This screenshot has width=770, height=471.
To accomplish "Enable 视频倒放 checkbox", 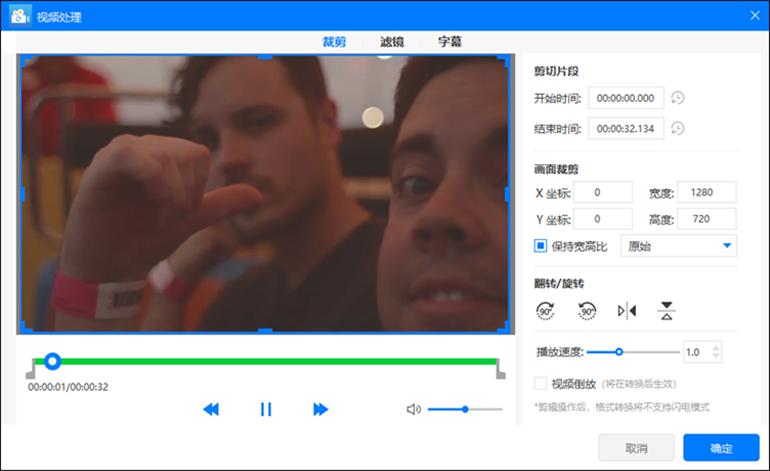I will click(x=540, y=383).
